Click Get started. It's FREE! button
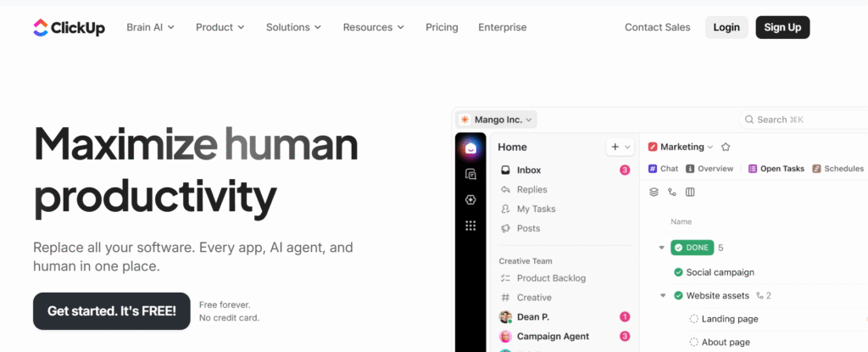868x352 pixels. click(x=111, y=311)
